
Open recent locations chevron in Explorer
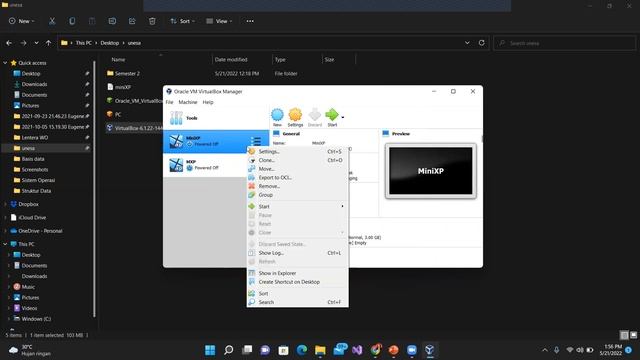click(x=36, y=43)
